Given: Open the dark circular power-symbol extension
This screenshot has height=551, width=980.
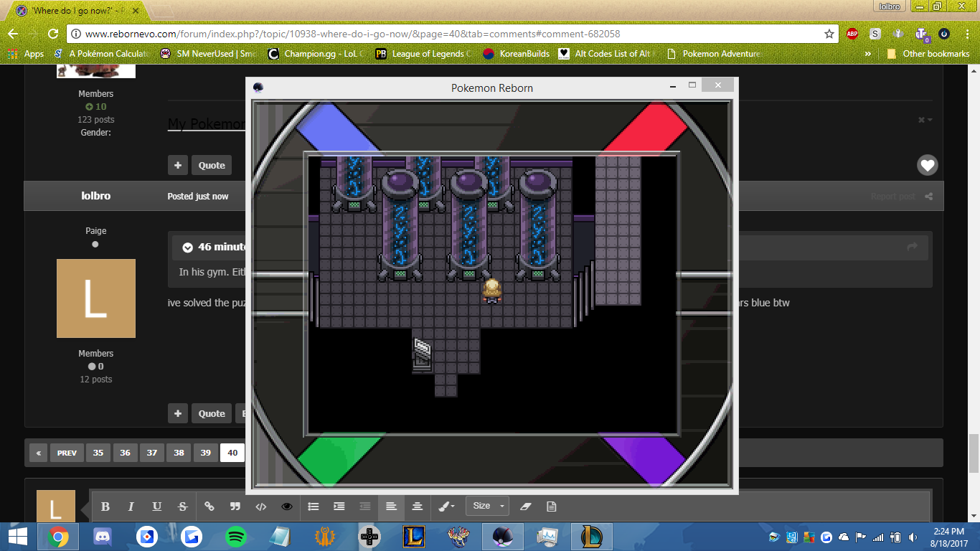Looking at the screenshot, I should (944, 34).
